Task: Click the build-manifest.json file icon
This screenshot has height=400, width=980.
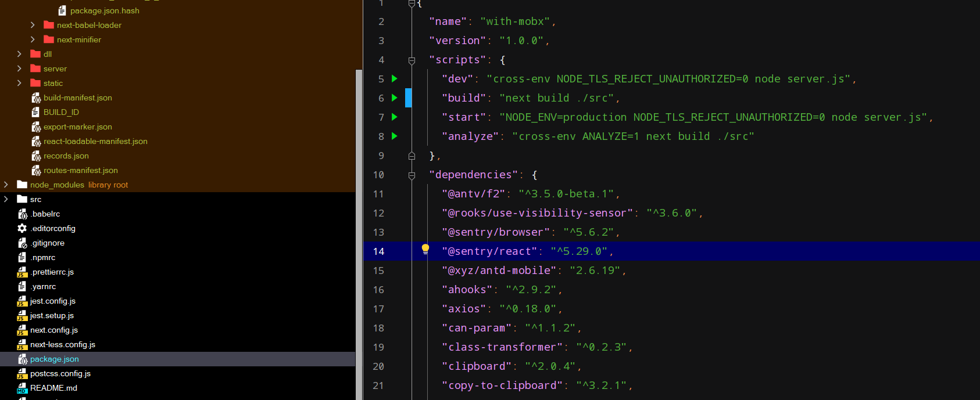Action: coord(36,98)
